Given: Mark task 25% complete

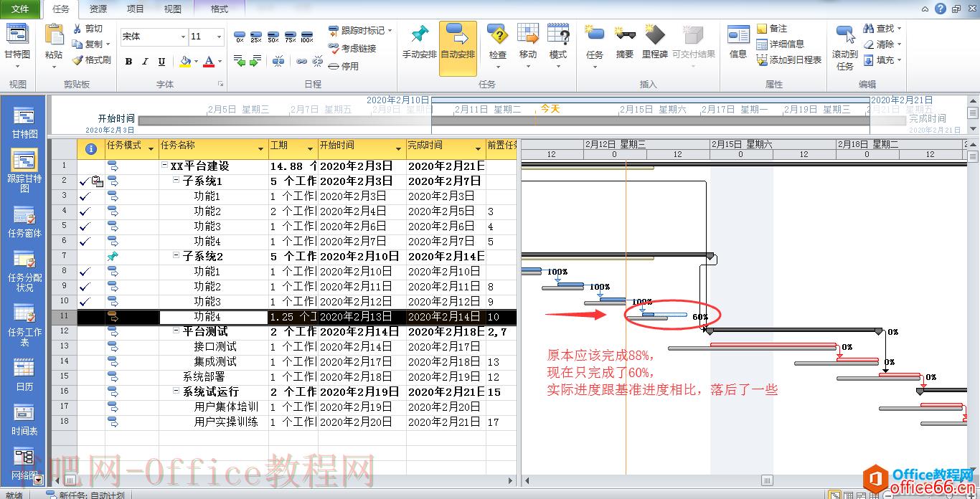Looking at the screenshot, I should tap(256, 37).
